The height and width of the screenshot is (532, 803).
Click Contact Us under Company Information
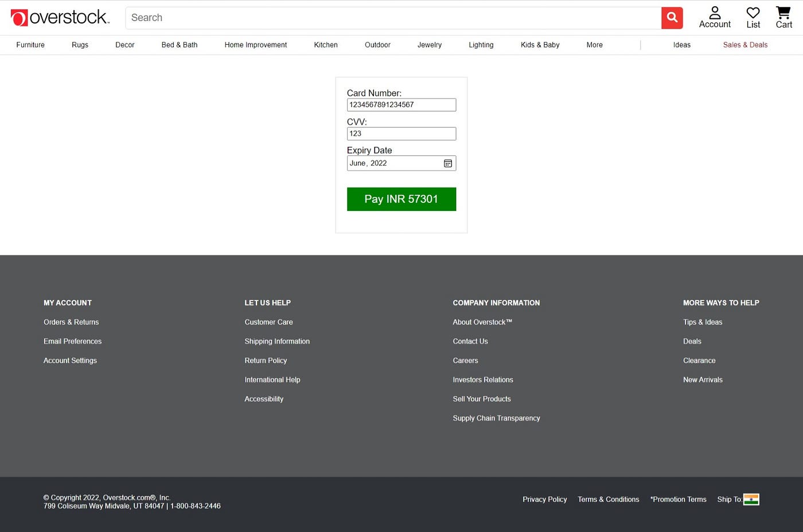tap(470, 341)
